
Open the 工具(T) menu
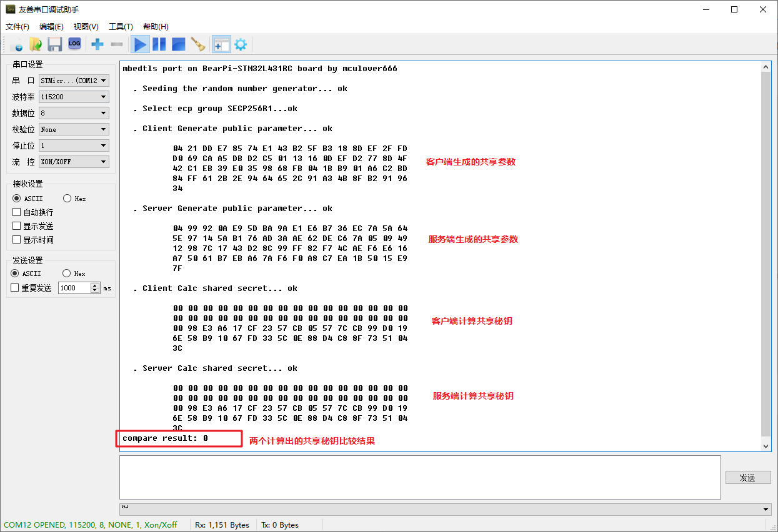click(x=121, y=26)
